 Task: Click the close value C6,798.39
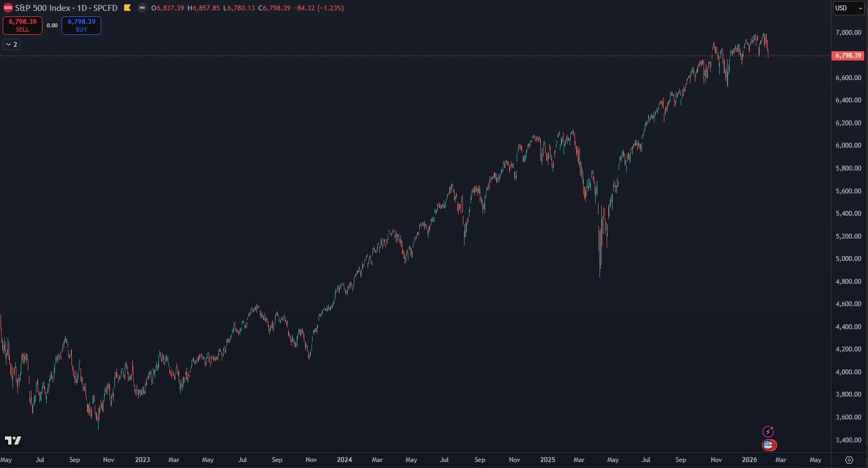(x=274, y=8)
